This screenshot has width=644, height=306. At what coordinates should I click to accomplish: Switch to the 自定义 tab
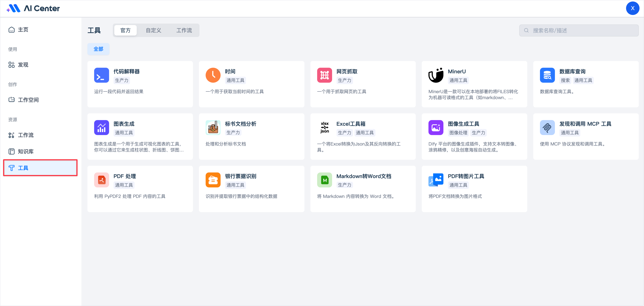(x=153, y=30)
